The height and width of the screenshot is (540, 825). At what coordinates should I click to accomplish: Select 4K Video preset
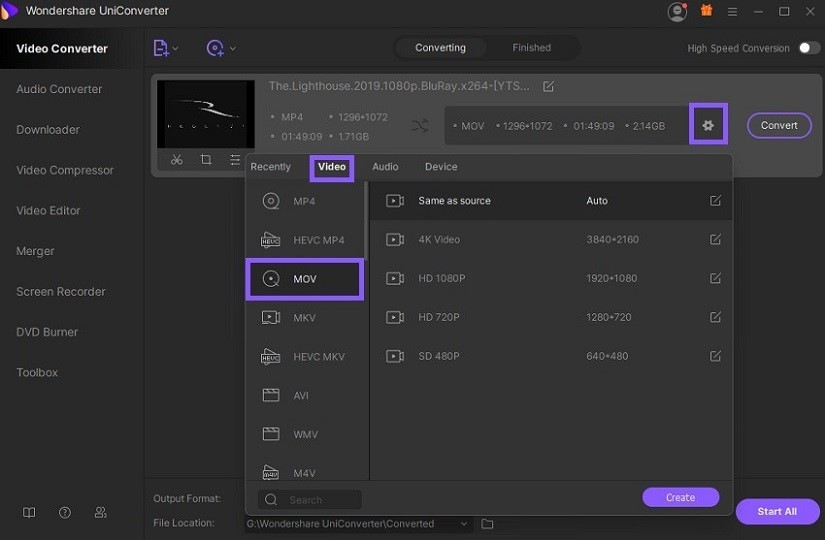[551, 239]
